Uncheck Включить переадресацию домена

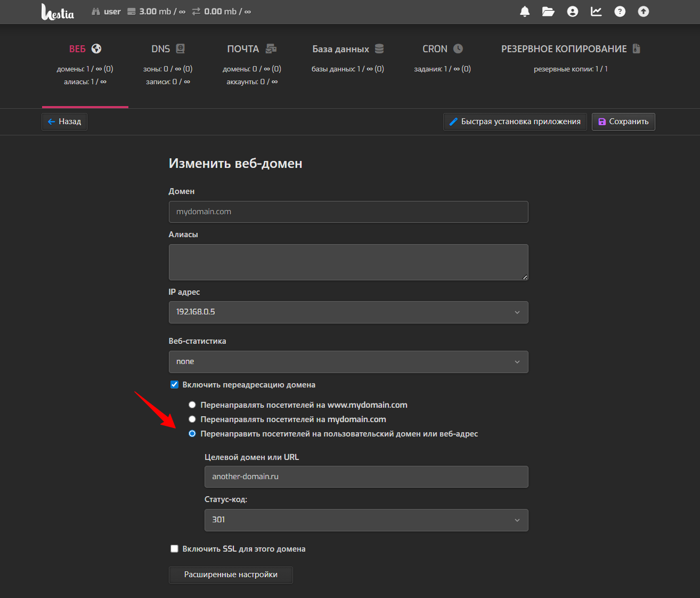pyautogui.click(x=174, y=384)
